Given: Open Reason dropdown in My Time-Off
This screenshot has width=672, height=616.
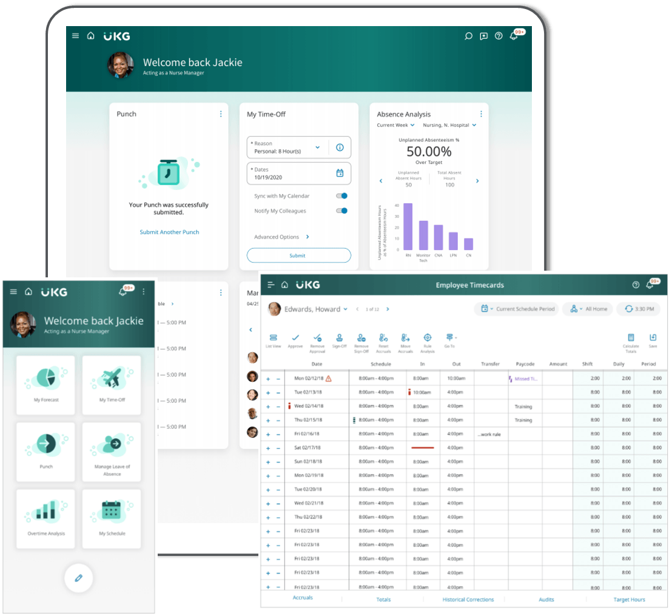Looking at the screenshot, I should coord(318,147).
